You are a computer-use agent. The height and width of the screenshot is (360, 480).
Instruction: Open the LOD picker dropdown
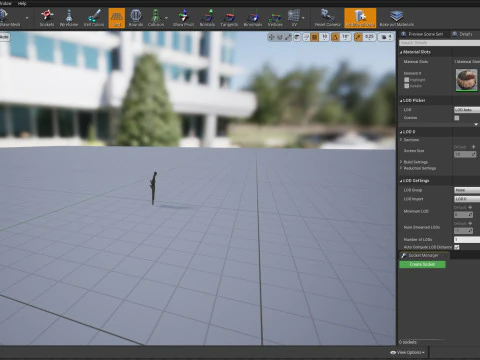coord(467,110)
